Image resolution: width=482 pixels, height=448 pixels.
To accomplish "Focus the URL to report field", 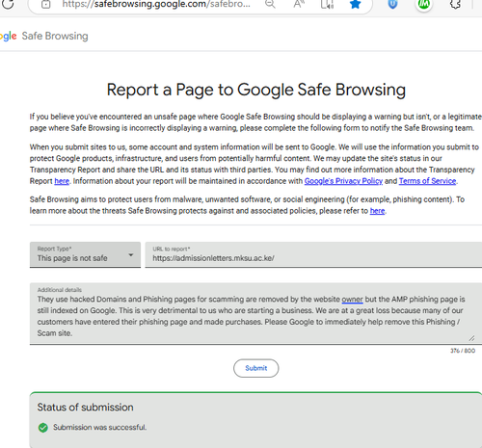I will click(x=313, y=254).
